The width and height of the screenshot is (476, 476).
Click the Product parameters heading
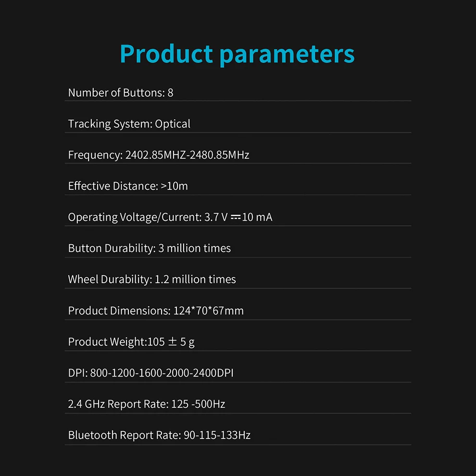click(x=237, y=54)
